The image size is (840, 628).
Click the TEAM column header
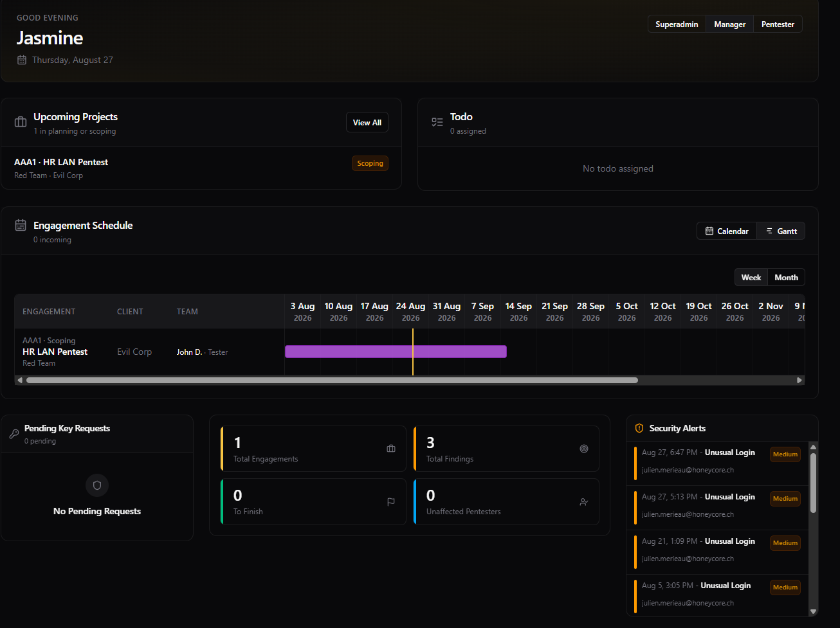(x=187, y=312)
